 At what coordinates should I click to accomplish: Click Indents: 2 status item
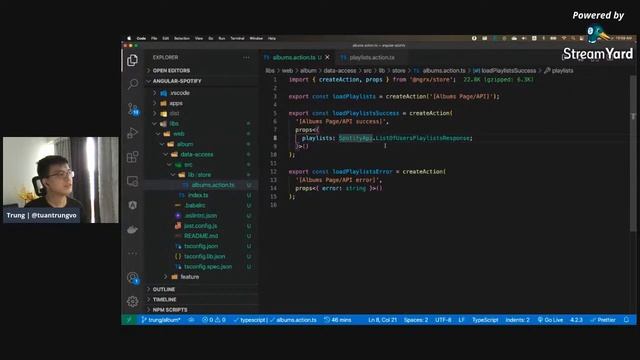coord(517,320)
